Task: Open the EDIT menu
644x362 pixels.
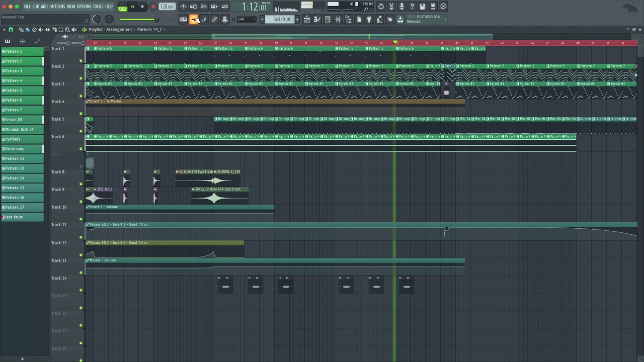Action: click(x=36, y=7)
